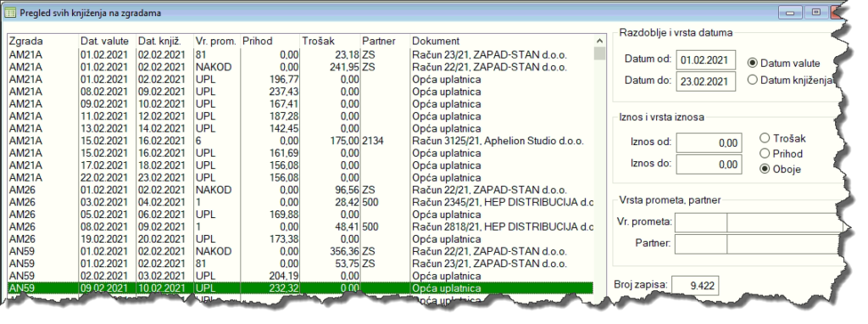Focus the Iznos do amount field

tap(709, 164)
